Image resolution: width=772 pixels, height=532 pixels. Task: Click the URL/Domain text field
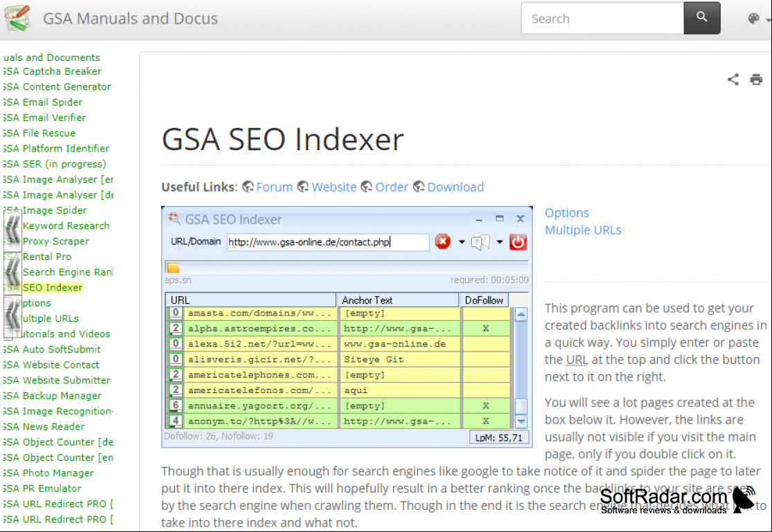tap(328, 242)
